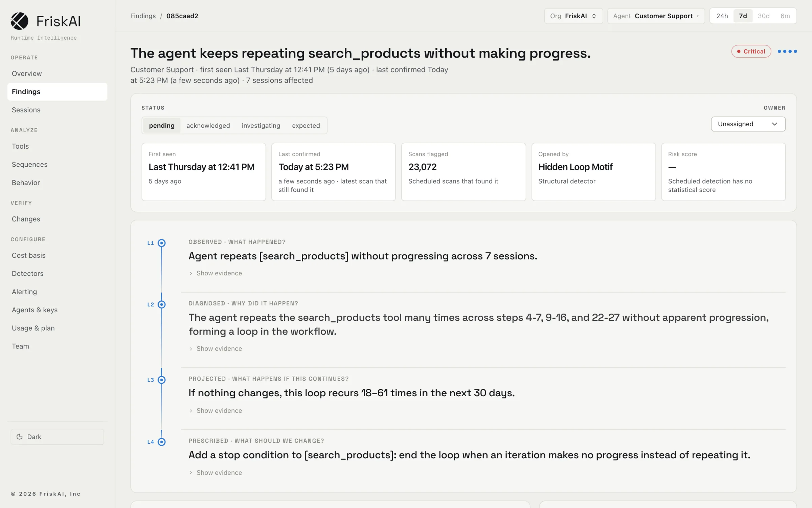
Task: Go to Overview in the sidebar
Action: (x=57, y=73)
